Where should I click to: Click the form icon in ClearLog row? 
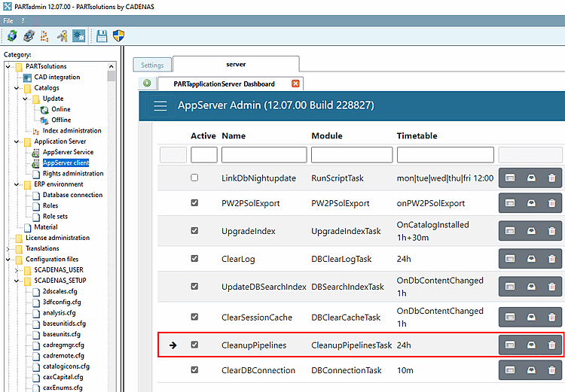510,259
